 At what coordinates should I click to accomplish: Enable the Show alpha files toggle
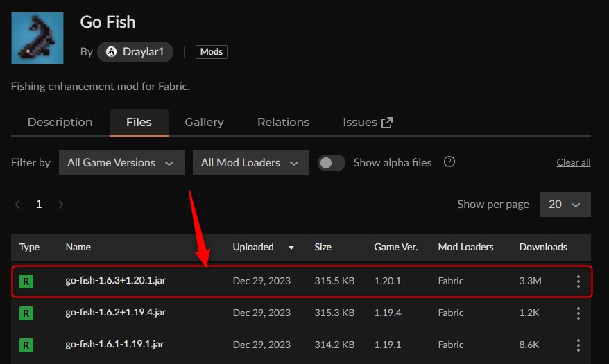332,163
